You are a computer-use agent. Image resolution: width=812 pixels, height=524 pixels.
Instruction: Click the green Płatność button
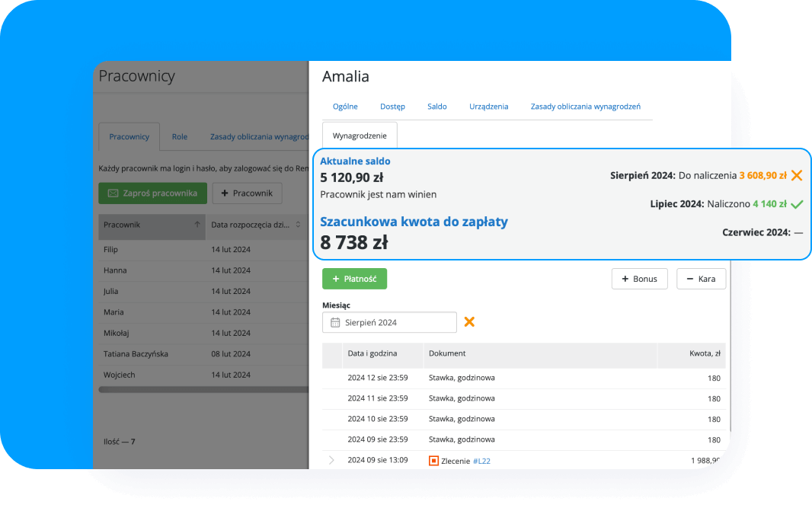click(354, 279)
